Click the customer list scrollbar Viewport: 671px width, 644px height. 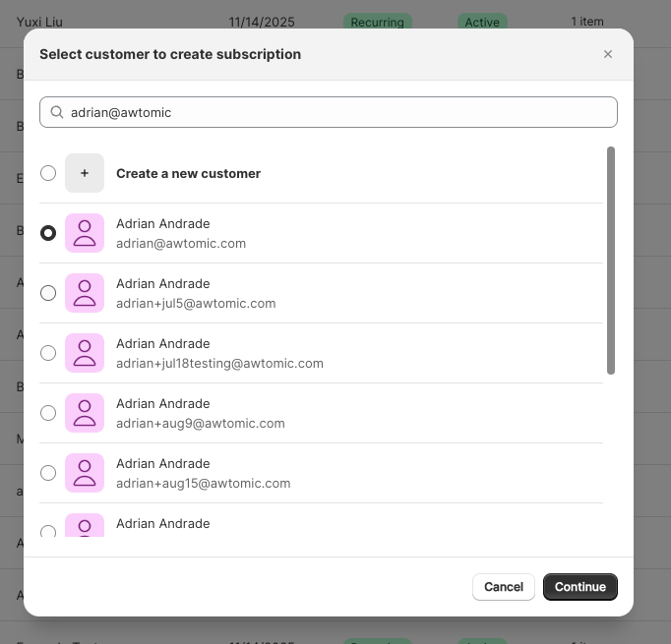611,261
